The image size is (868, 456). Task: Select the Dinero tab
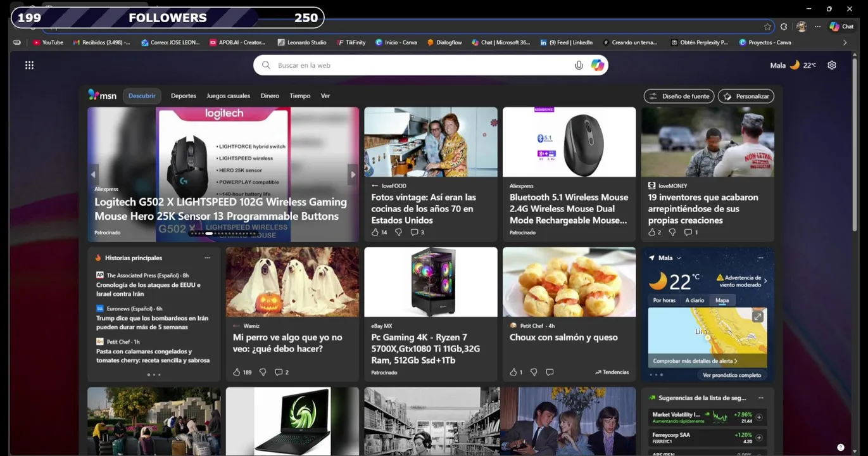270,96
